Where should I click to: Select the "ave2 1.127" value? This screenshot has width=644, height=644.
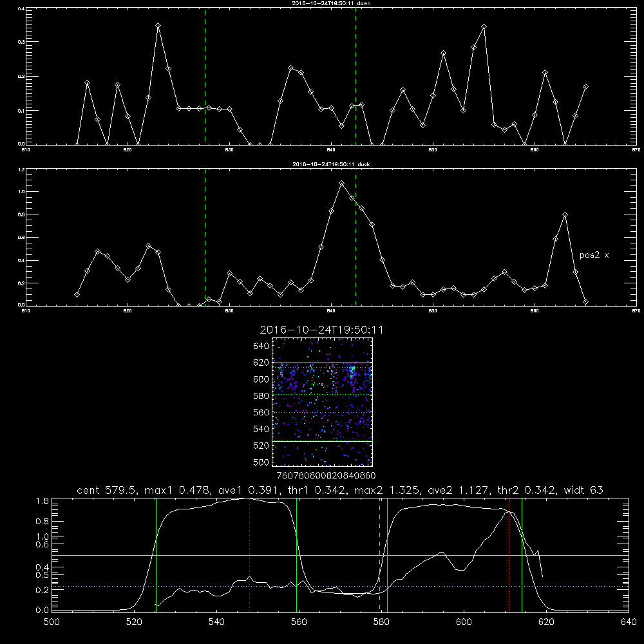coord(457,490)
